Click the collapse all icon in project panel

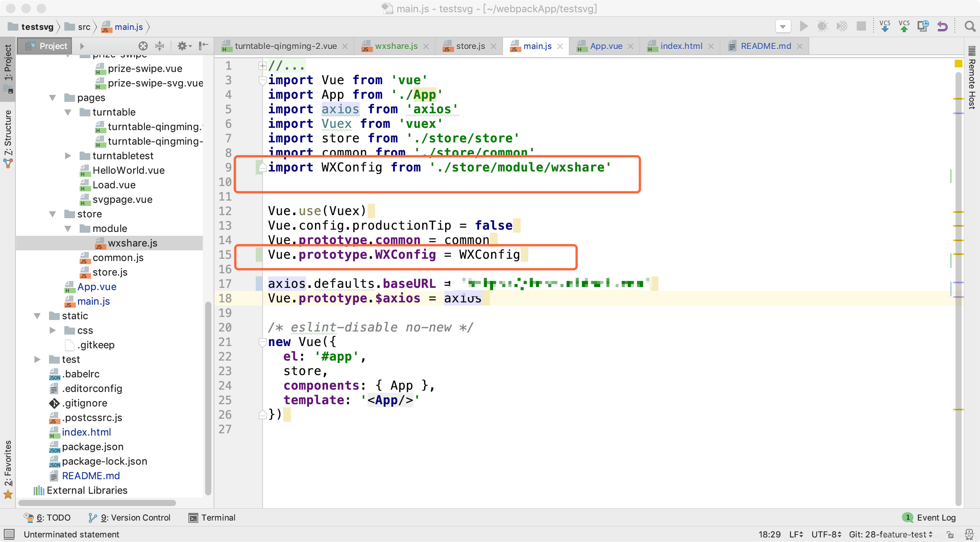(x=160, y=46)
